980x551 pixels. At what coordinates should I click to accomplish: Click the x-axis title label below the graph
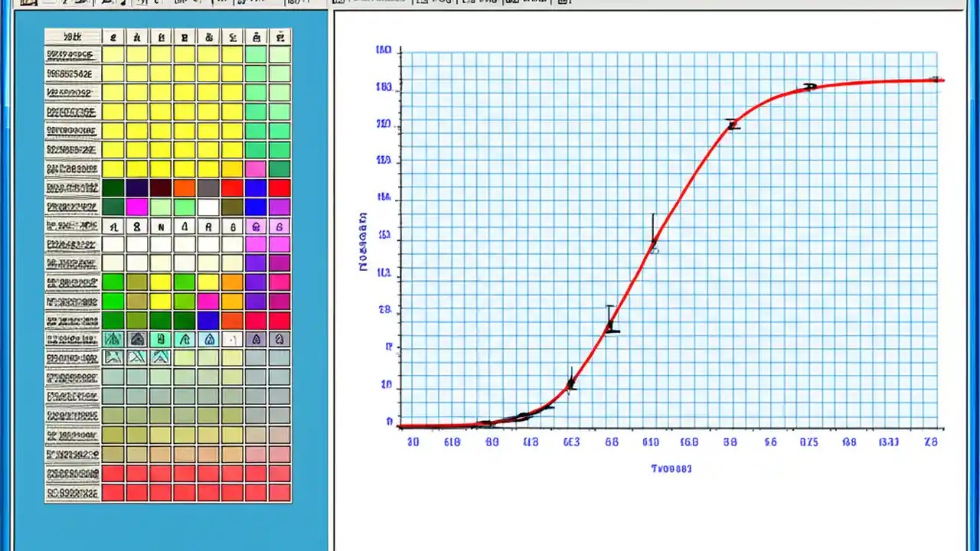671,468
